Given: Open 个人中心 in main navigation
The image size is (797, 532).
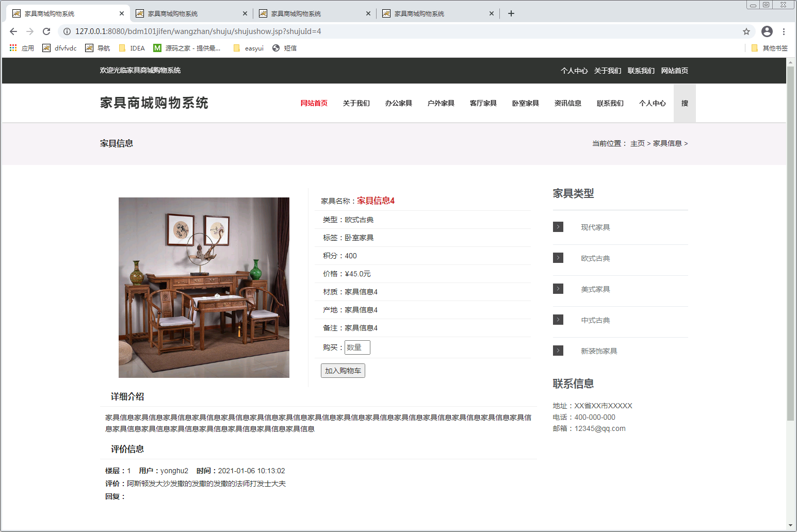Looking at the screenshot, I should click(653, 103).
